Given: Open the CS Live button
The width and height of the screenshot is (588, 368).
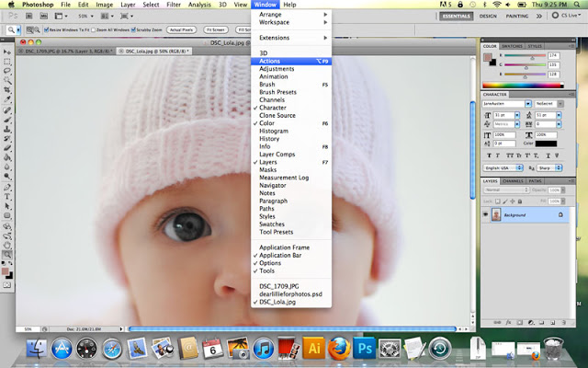Looking at the screenshot, I should click(566, 16).
